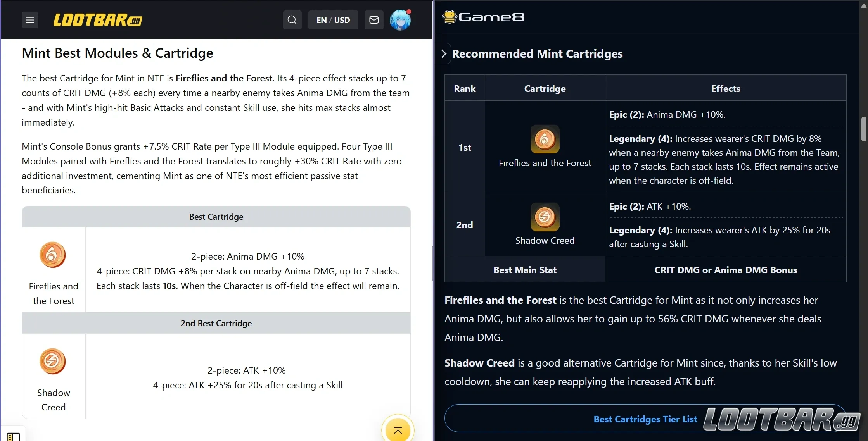868x441 pixels.
Task: Click the 2nd rank cell
Action: (465, 225)
